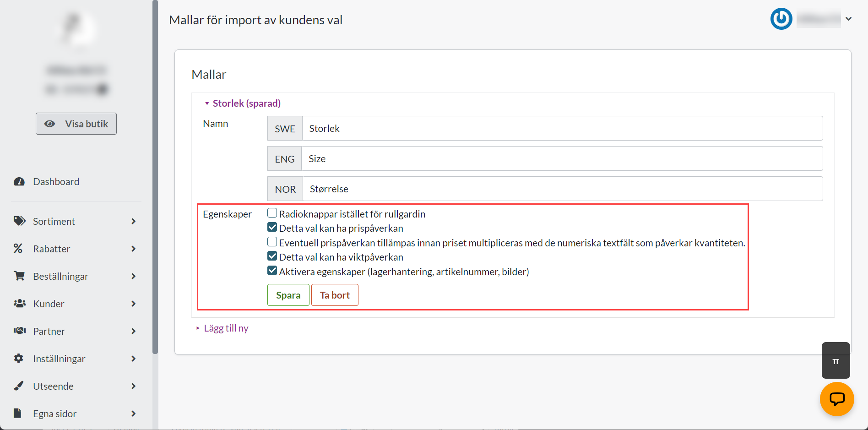Click the Beställningar shopping cart icon

tap(19, 276)
